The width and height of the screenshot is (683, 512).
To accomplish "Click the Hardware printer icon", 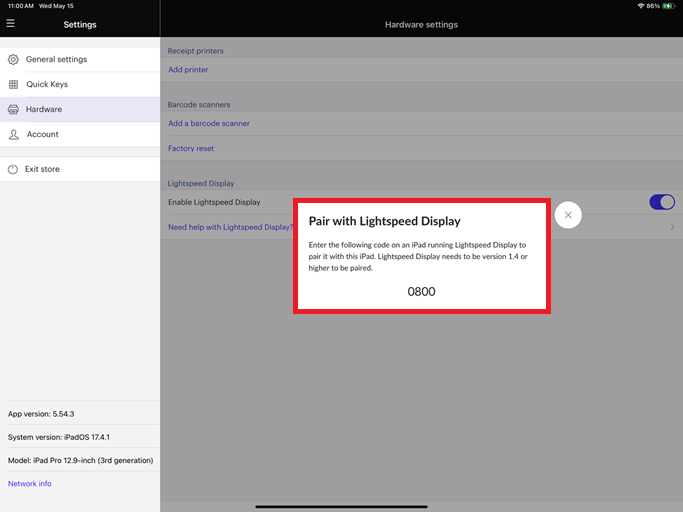I will (x=14, y=109).
